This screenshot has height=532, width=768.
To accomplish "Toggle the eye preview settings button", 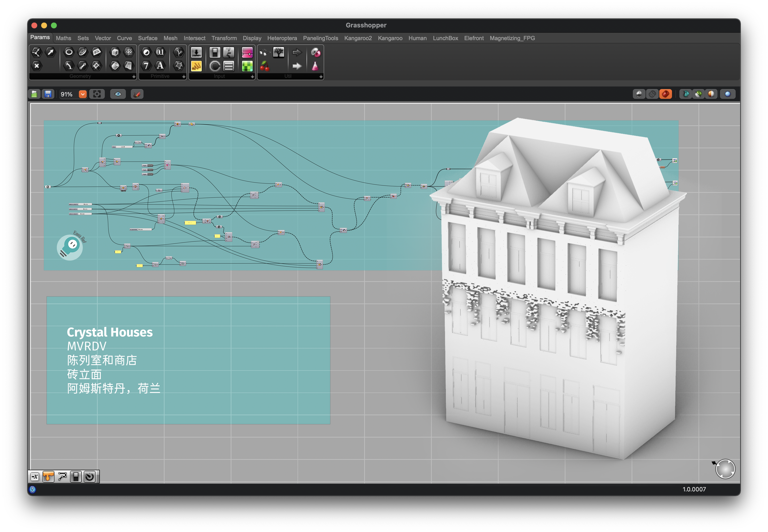I will click(118, 94).
